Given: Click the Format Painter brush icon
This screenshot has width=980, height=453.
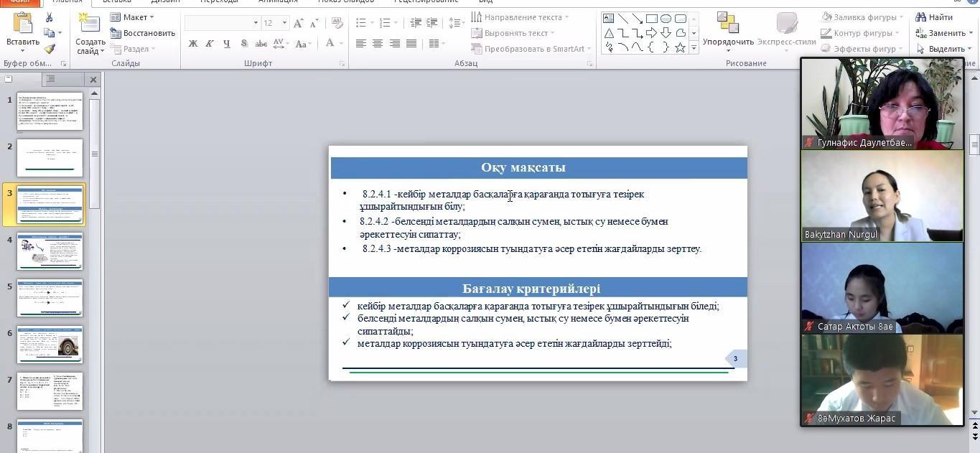Looking at the screenshot, I should pyautogui.click(x=49, y=49).
